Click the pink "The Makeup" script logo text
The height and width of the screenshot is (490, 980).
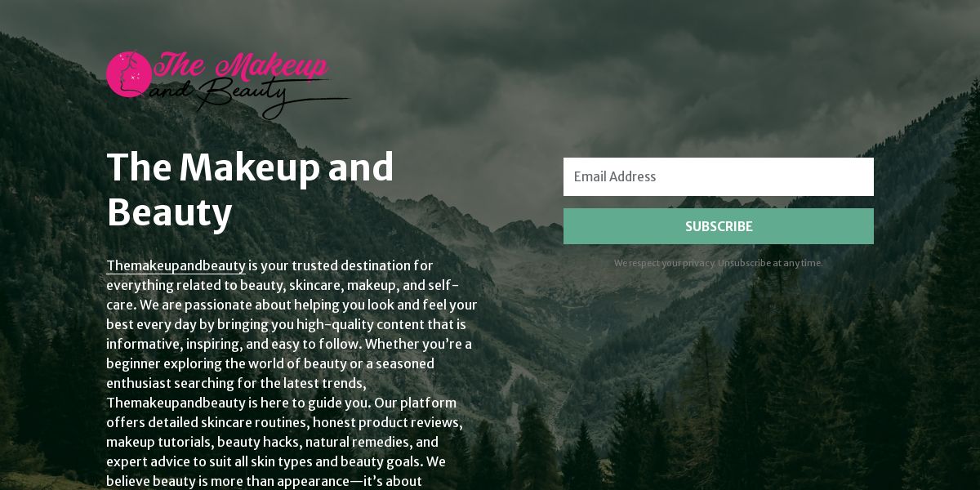pyautogui.click(x=241, y=66)
